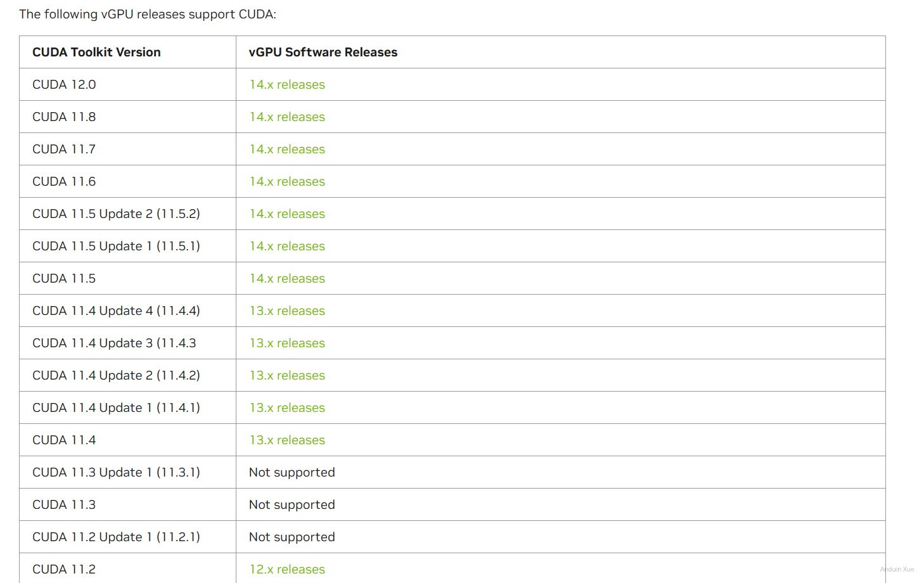Click the Not supported cell for plain CUDA 11.3
The width and height of the screenshot is (924, 583).
pyautogui.click(x=292, y=505)
